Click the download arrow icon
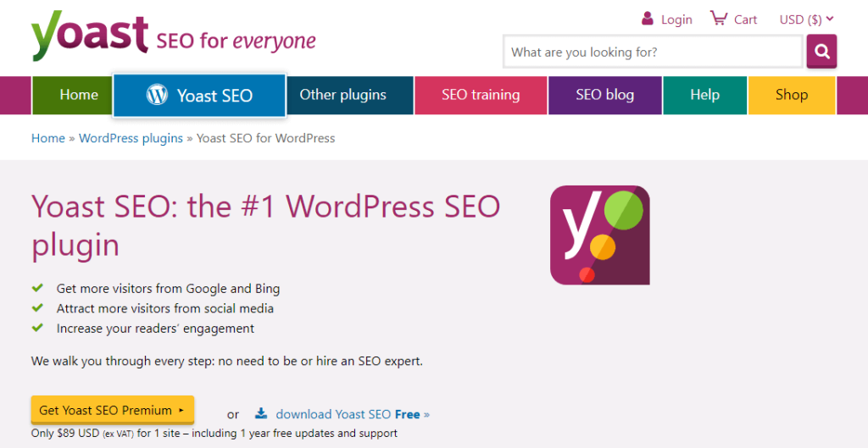868x448 pixels. (x=261, y=414)
